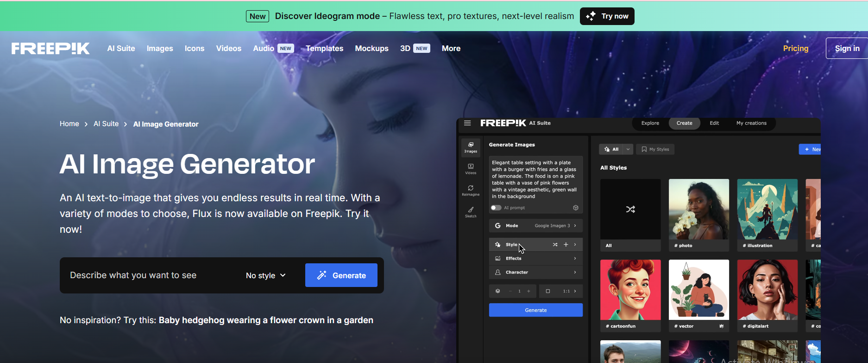Select the All style card with the shuffle symbol

[630, 215]
